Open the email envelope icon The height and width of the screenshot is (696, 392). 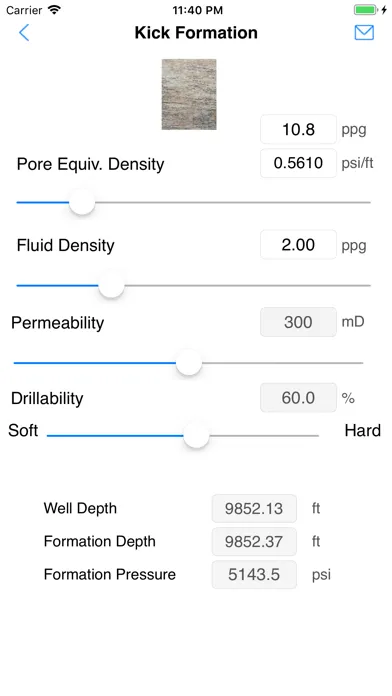(364, 32)
